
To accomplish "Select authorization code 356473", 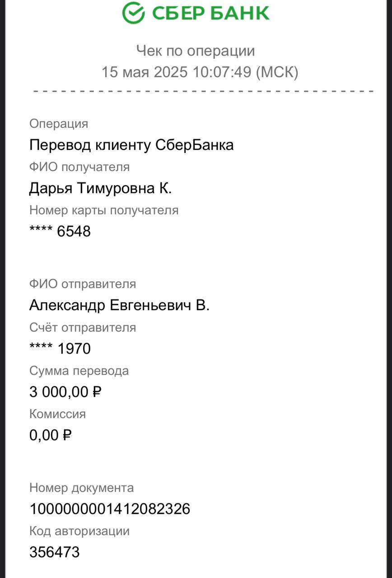I will pyautogui.click(x=55, y=552).
